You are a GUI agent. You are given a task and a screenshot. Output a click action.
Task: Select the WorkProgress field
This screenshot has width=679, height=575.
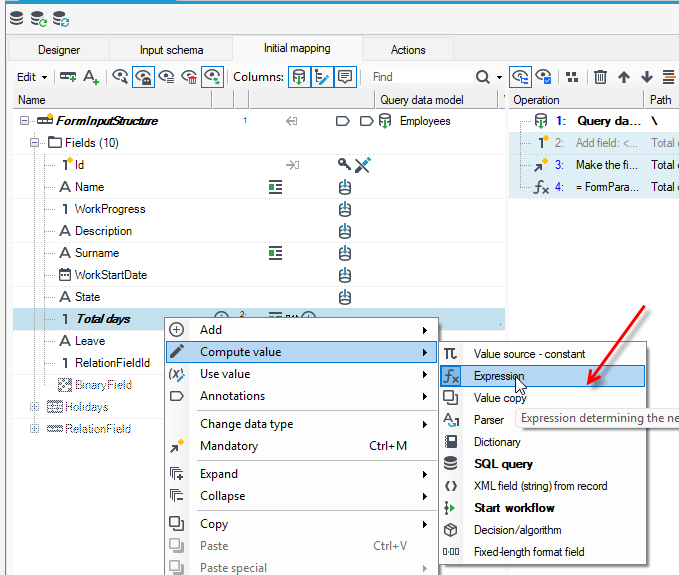(110, 209)
